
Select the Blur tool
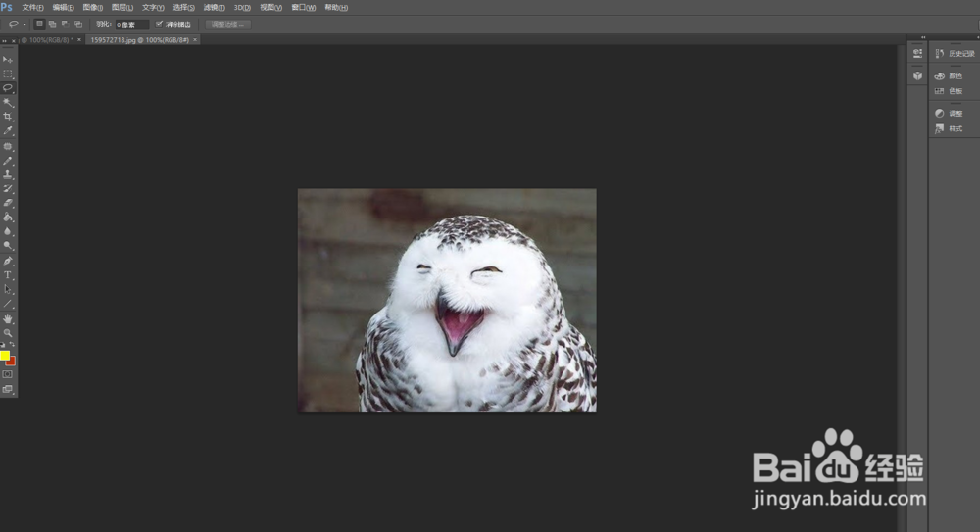pos(8,232)
